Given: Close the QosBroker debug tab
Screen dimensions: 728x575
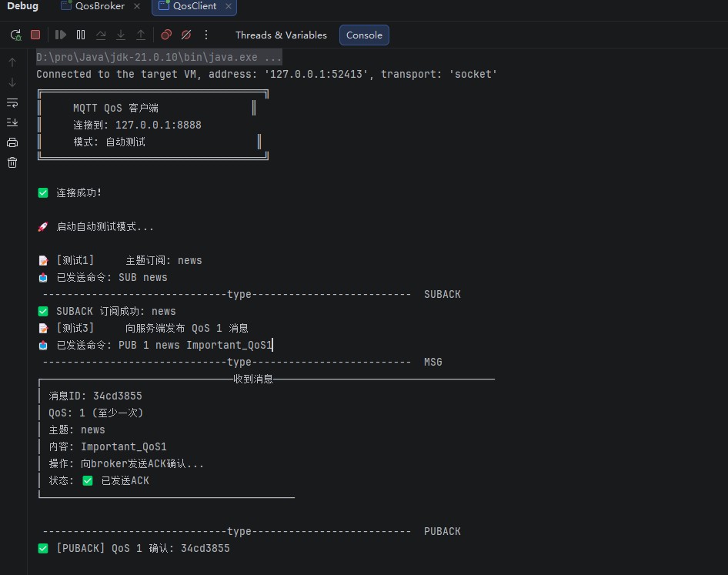Looking at the screenshot, I should [x=137, y=6].
